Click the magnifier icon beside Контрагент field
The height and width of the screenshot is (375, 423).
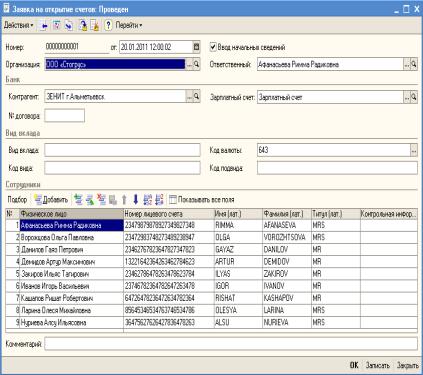click(197, 97)
